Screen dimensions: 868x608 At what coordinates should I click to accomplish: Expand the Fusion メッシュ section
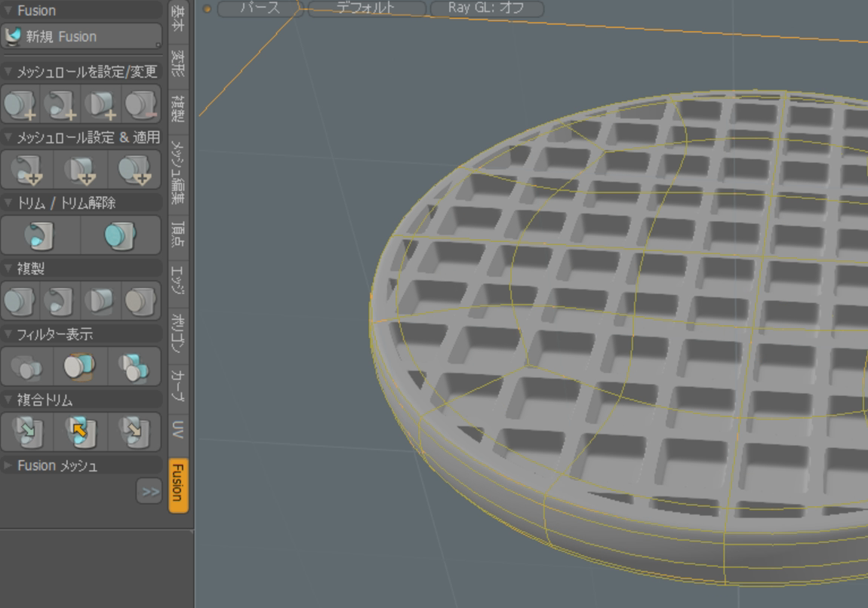(57, 465)
